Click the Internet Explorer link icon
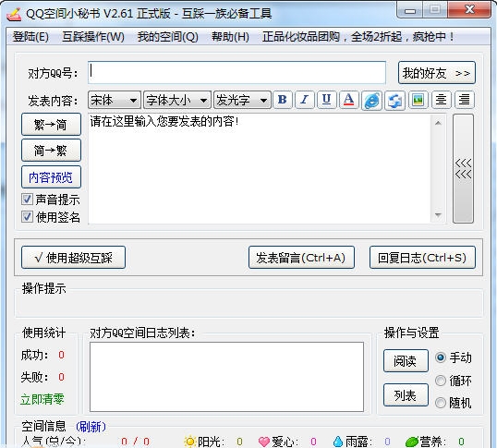The width and height of the screenshot is (497, 448). pos(371,101)
